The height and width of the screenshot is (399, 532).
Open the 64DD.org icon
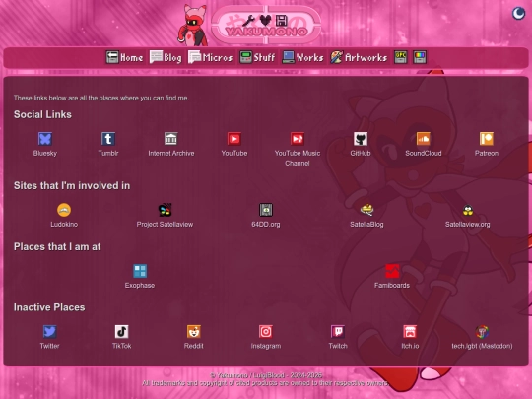tap(266, 210)
